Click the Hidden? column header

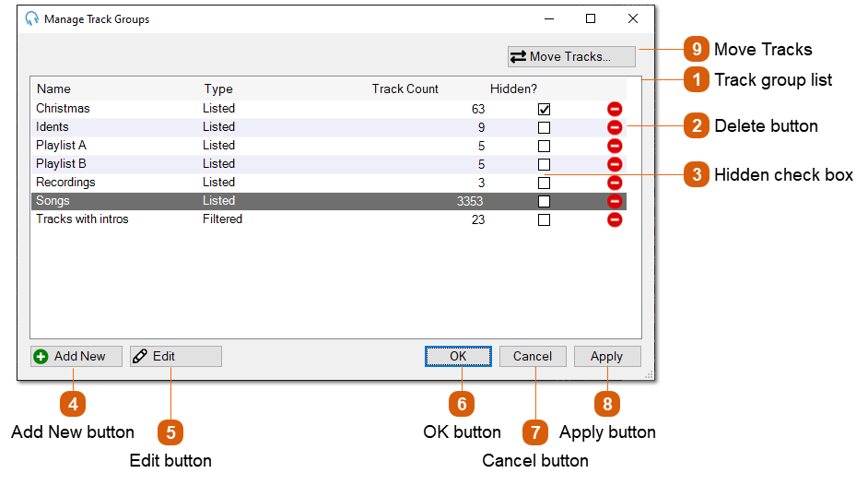pos(513,89)
